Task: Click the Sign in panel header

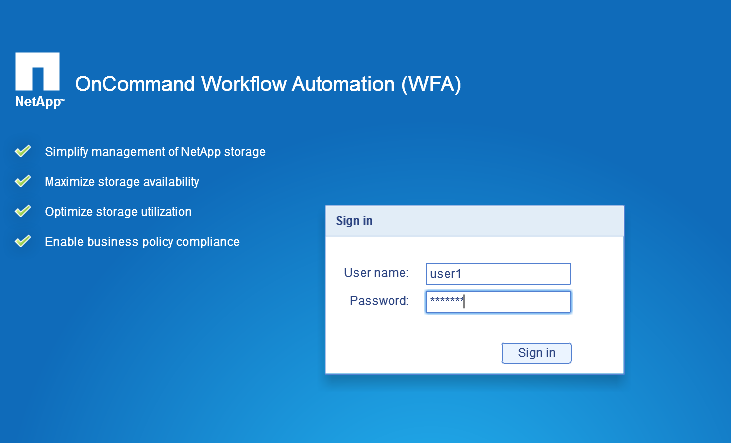Action: pos(474,221)
